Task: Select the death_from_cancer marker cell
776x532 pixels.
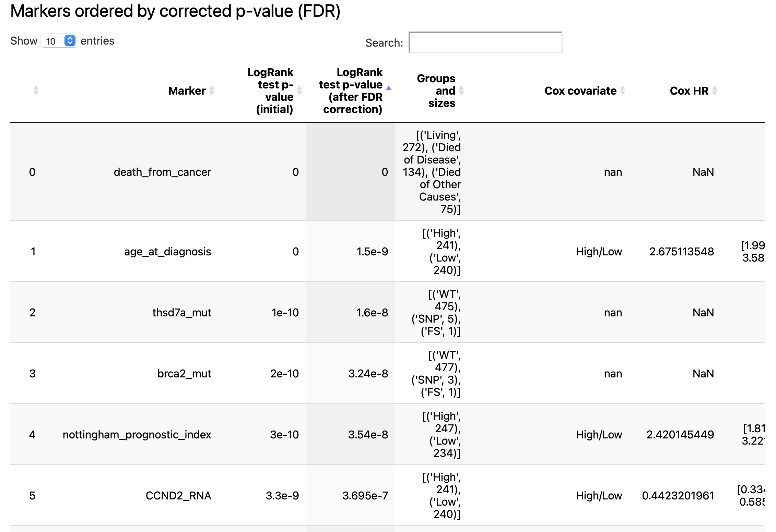Action: tap(162, 172)
